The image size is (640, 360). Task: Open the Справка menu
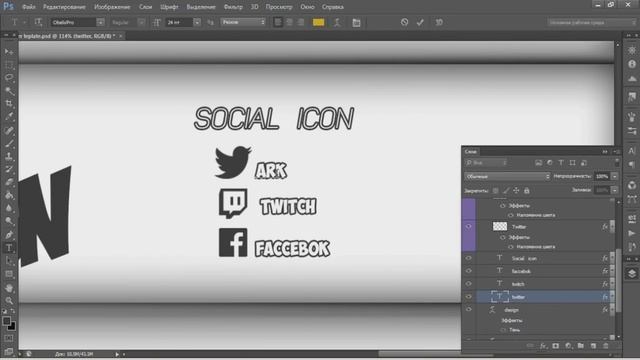point(333,7)
